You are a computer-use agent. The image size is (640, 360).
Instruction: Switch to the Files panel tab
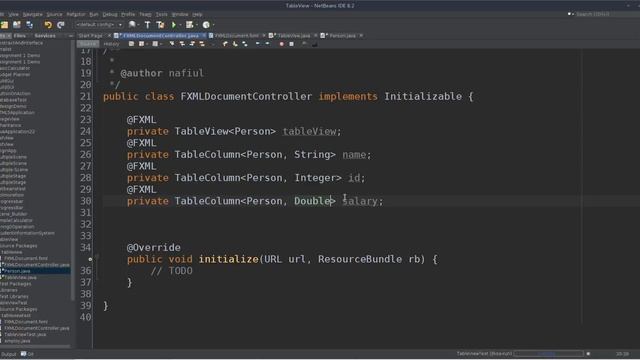point(20,36)
